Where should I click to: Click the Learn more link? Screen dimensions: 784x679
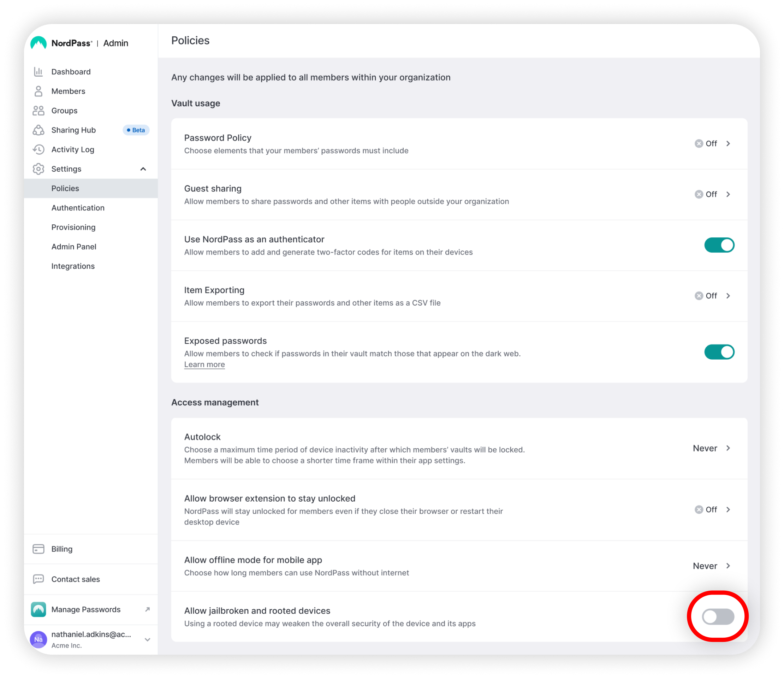[x=204, y=365]
